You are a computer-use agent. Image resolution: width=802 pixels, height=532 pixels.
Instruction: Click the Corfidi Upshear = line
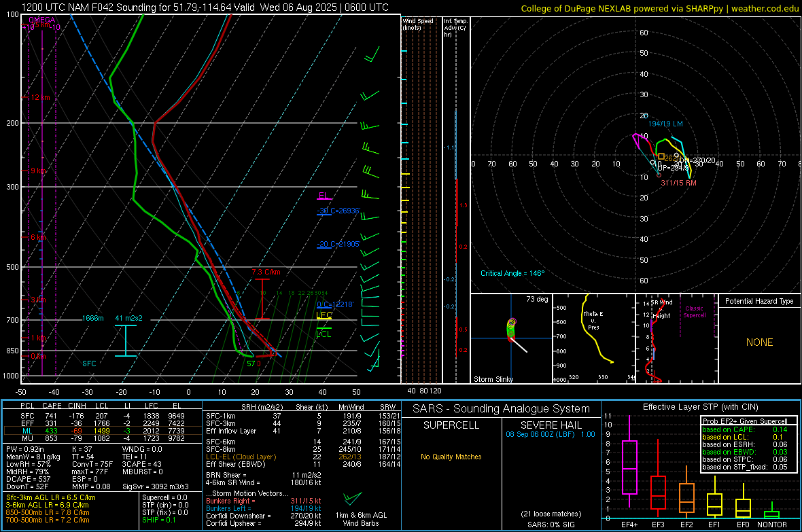coord(264,523)
